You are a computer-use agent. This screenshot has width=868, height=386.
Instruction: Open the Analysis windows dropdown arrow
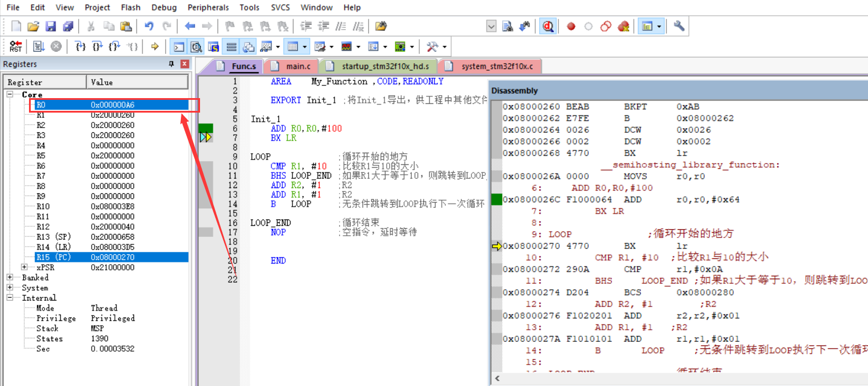coord(358,46)
